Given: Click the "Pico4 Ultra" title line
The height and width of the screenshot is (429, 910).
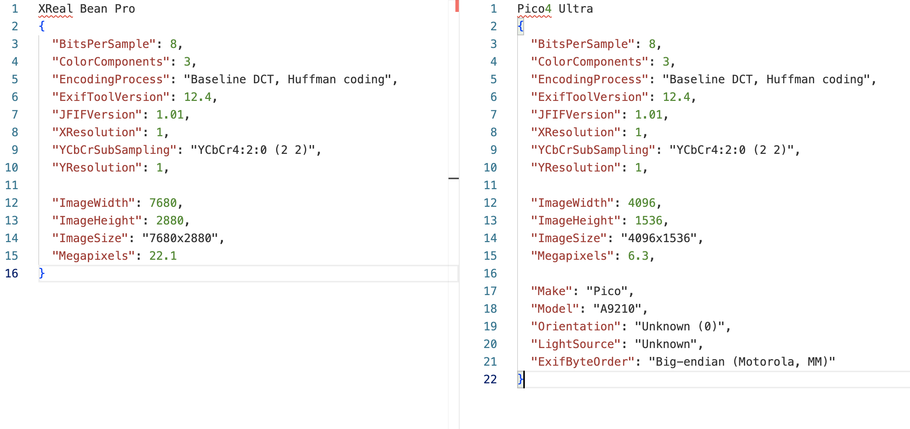Looking at the screenshot, I should point(555,9).
